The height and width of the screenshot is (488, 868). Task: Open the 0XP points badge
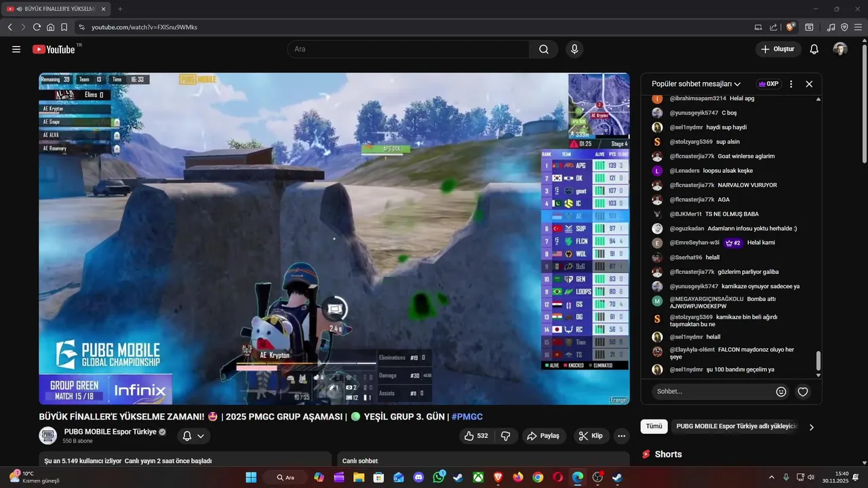point(769,84)
